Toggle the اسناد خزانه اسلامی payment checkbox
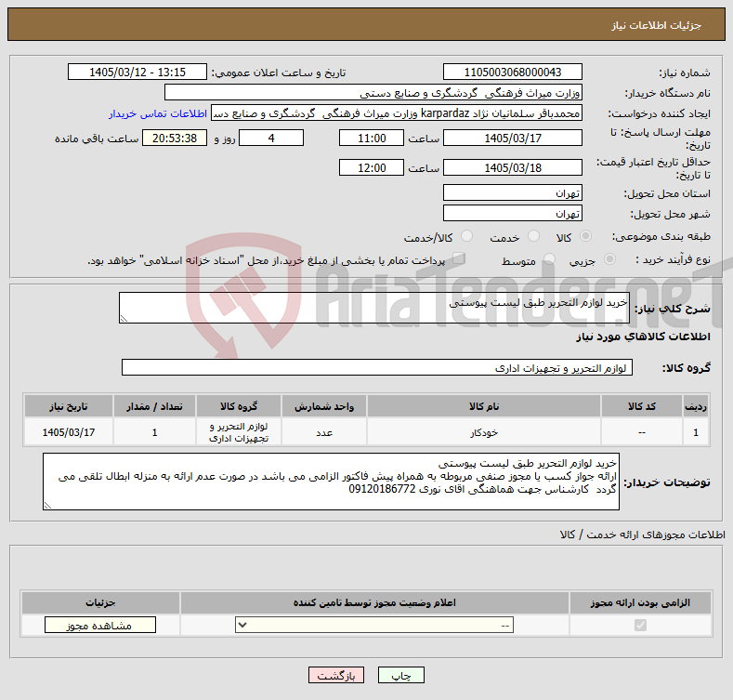 (x=459, y=258)
